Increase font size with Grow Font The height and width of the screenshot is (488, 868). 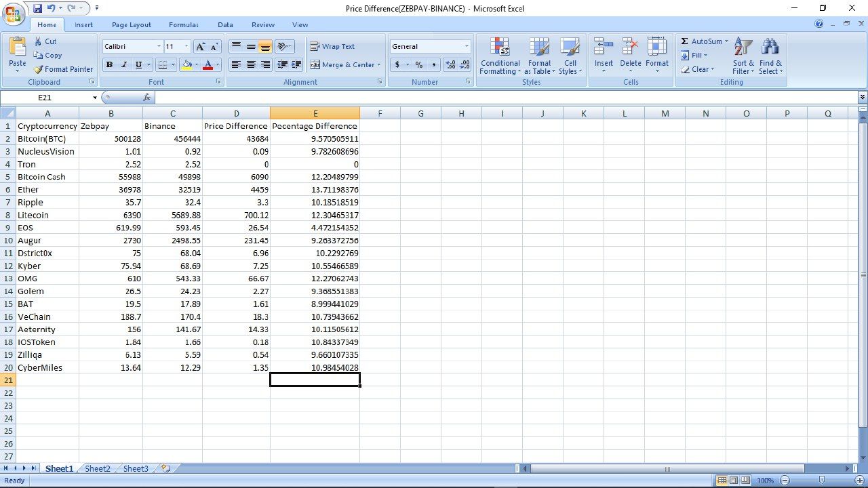(x=200, y=47)
